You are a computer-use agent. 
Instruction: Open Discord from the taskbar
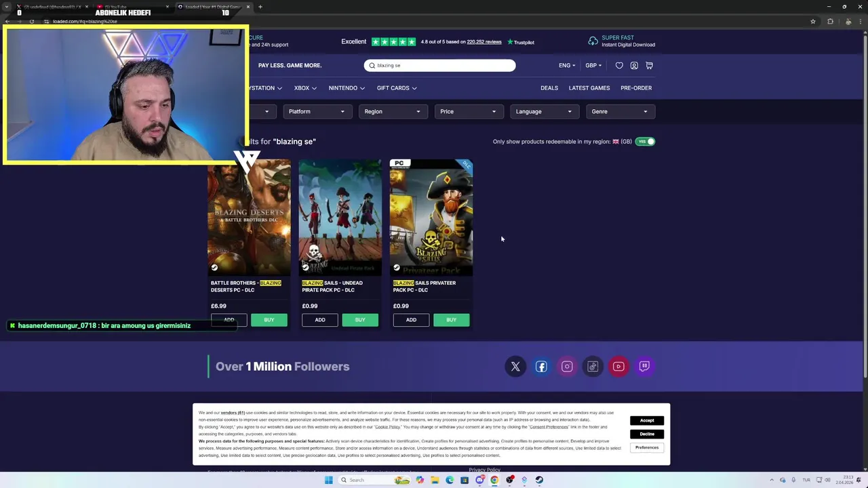click(479, 480)
